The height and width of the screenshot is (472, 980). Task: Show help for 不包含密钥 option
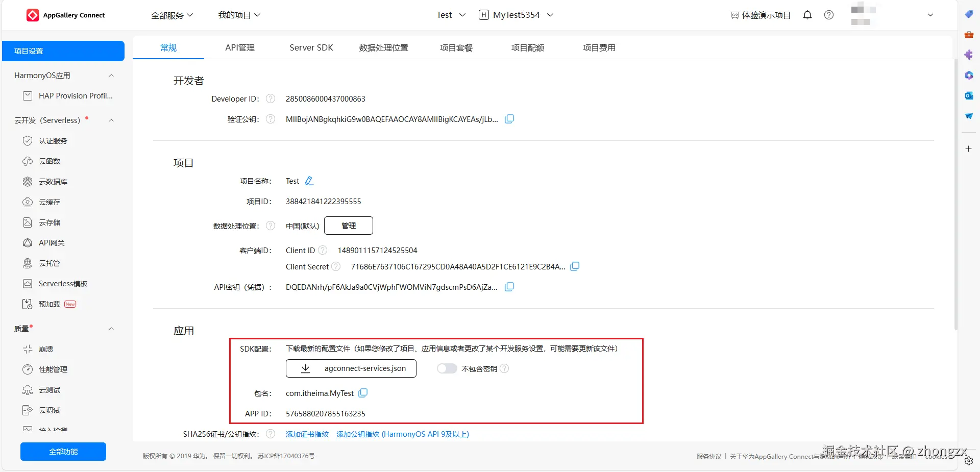click(504, 368)
